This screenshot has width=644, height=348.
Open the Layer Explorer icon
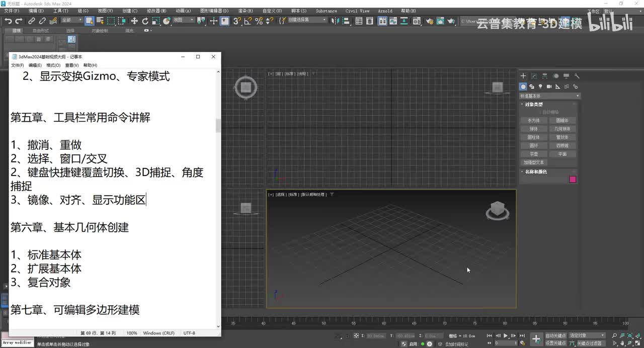click(x=370, y=21)
